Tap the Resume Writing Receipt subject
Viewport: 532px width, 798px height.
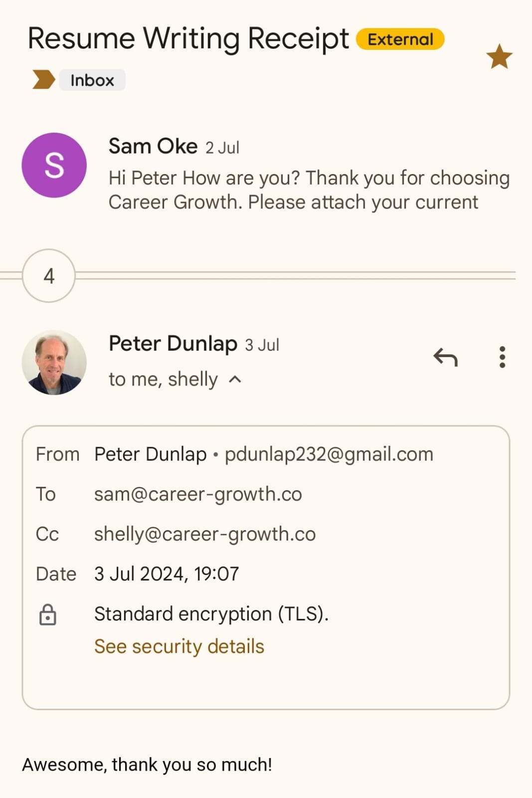pyautogui.click(x=188, y=38)
